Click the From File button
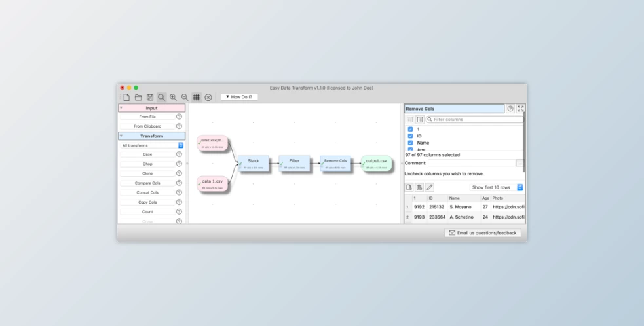Viewport: 644px width, 326px height. pos(147,117)
